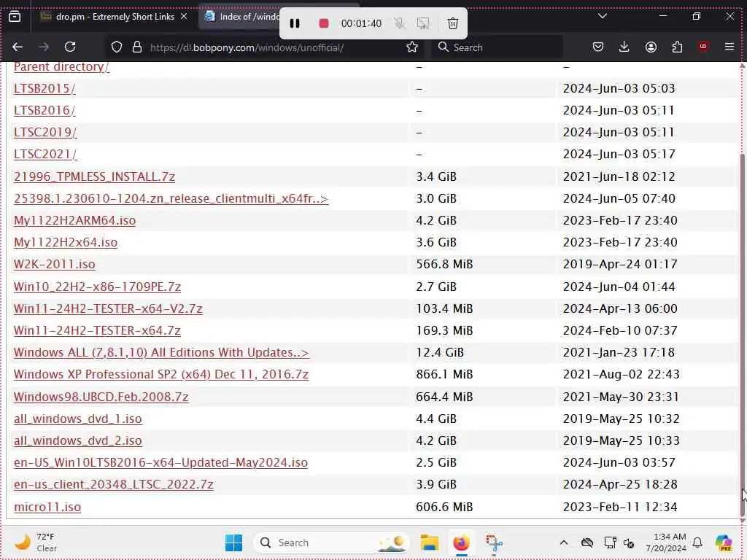The width and height of the screenshot is (747, 560).
Task: Download W2K-2011.iso
Action: (x=54, y=264)
